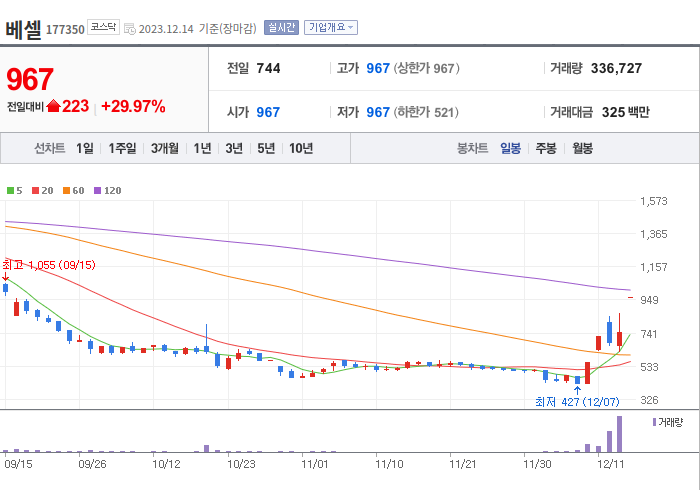This screenshot has height=490, width=700.
Task: Select the 3개월 line chart tab
Action: [165, 148]
